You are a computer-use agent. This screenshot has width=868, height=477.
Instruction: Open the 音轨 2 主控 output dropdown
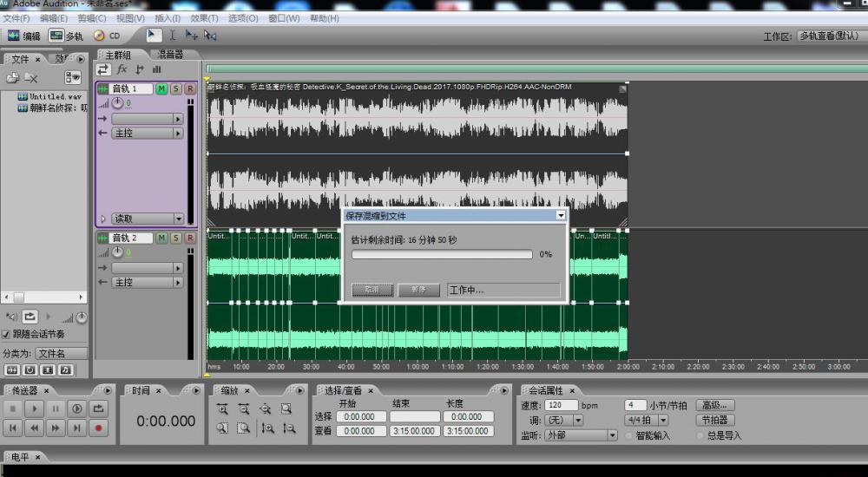[148, 282]
